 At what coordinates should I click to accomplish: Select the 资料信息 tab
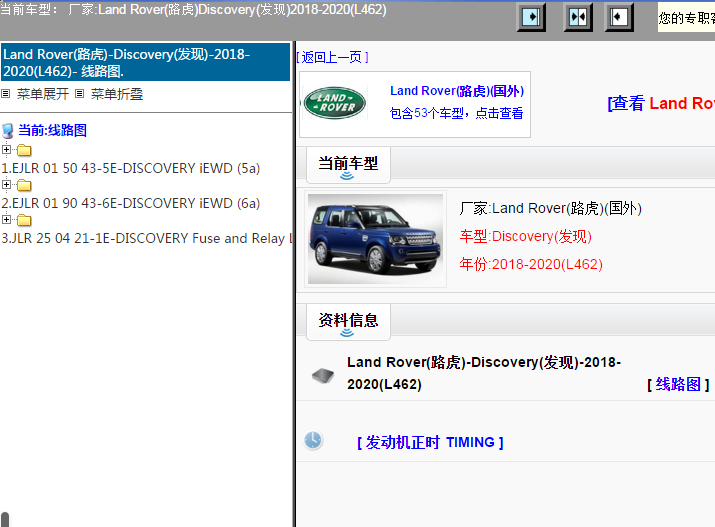click(348, 321)
